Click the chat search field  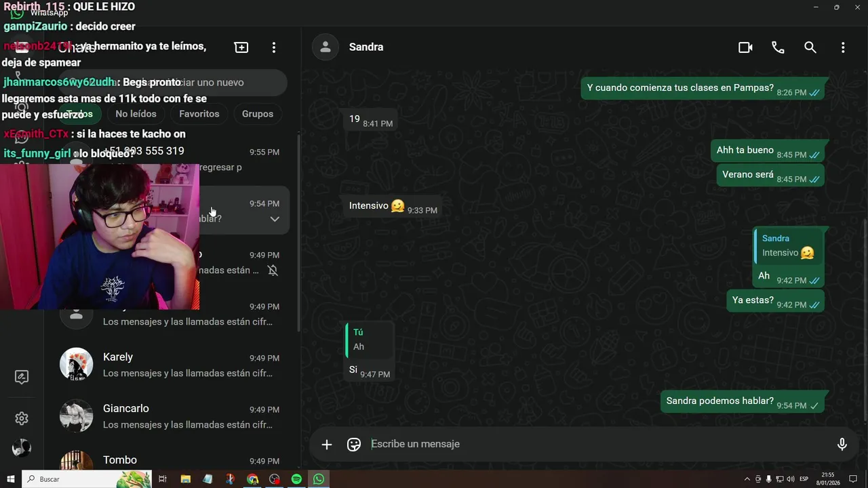click(x=173, y=82)
